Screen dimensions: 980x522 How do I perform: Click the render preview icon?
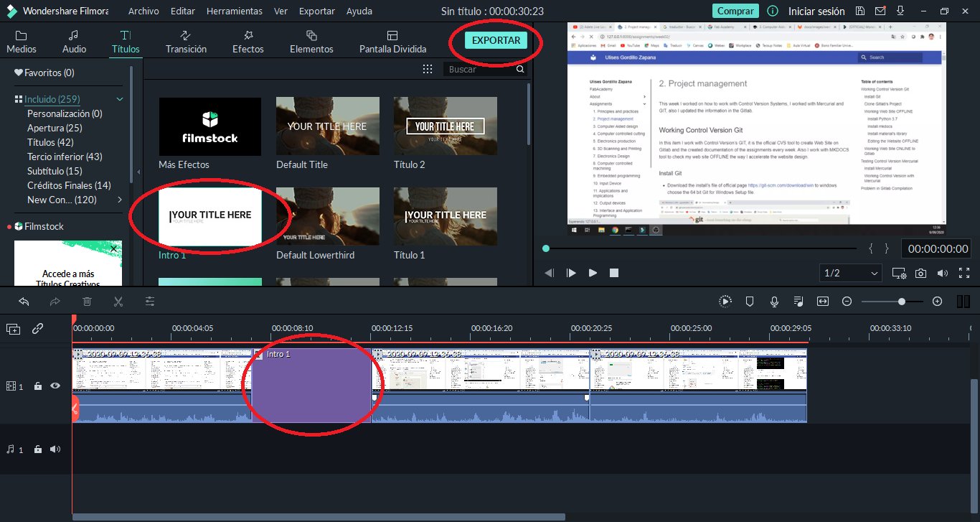coord(725,302)
